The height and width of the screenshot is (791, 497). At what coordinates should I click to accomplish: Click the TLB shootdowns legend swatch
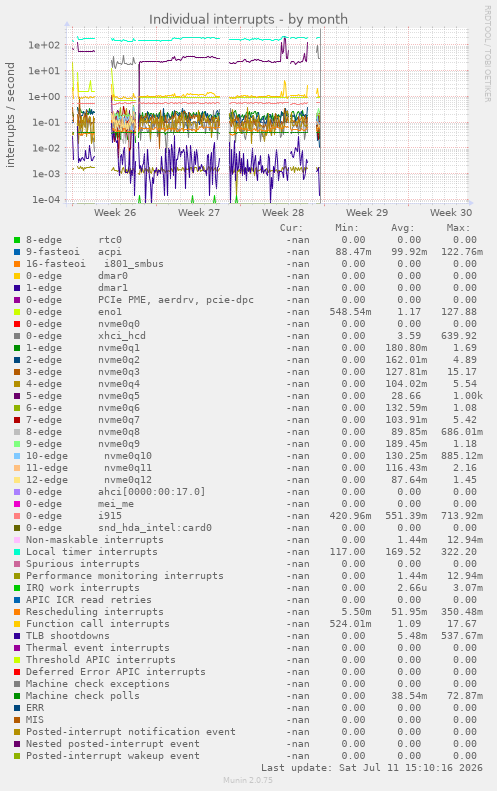coord(17,636)
